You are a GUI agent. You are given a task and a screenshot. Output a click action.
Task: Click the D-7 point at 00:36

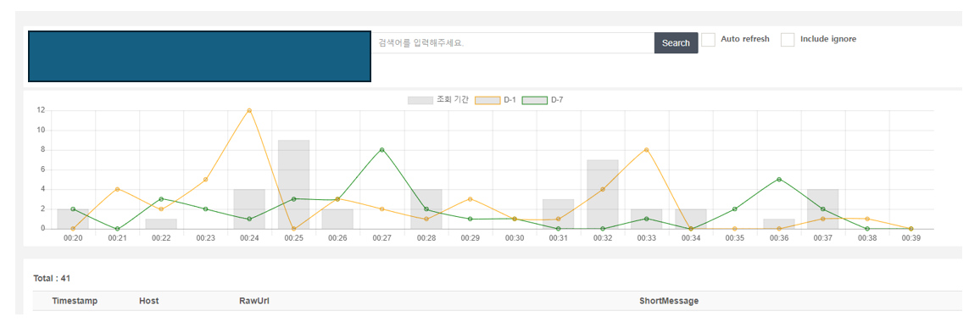[779, 180]
